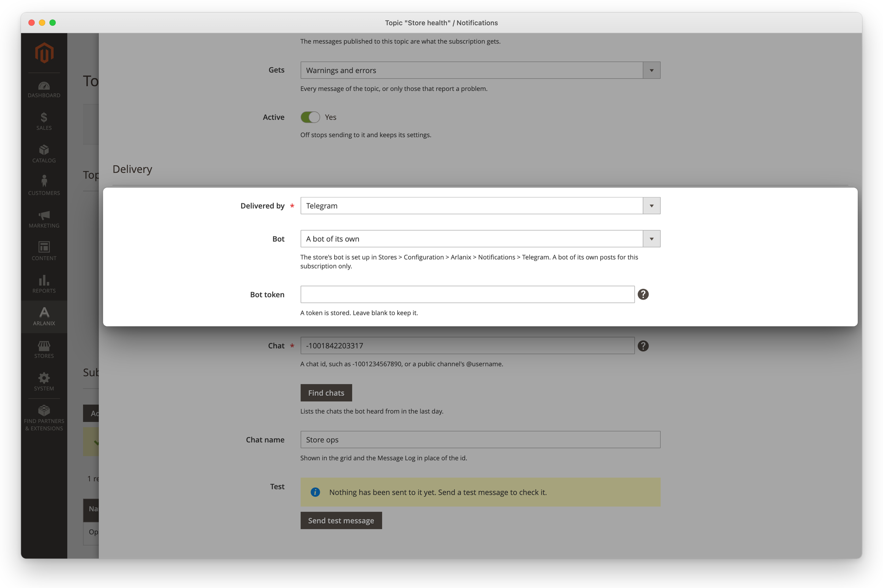Click the Chat id input field
This screenshot has height=588, width=883.
click(x=467, y=345)
